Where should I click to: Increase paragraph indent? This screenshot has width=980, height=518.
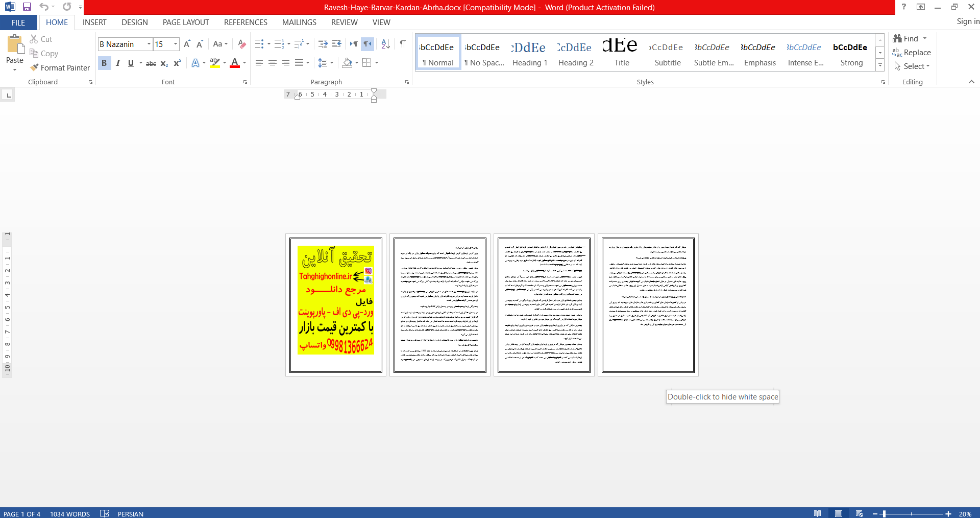click(x=337, y=44)
